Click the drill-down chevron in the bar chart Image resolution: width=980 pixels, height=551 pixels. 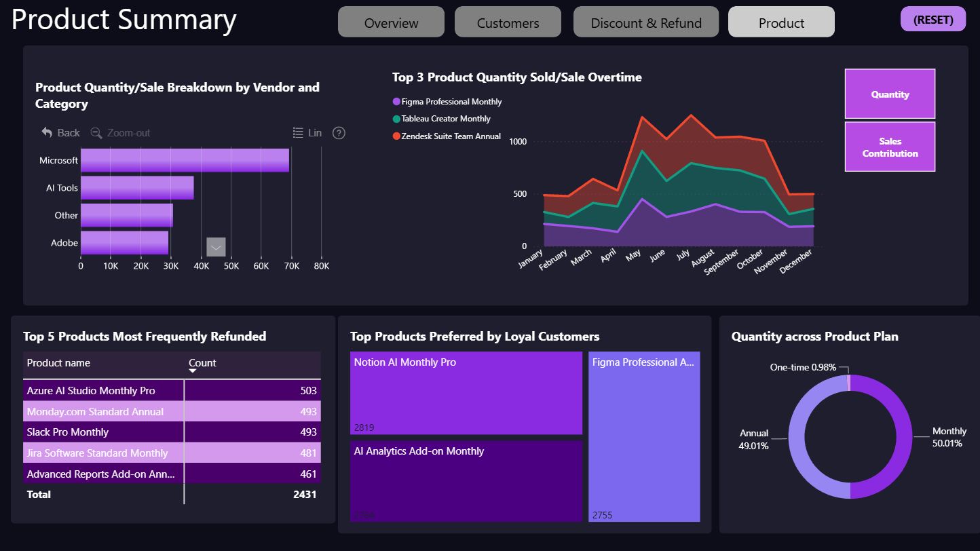click(x=216, y=247)
